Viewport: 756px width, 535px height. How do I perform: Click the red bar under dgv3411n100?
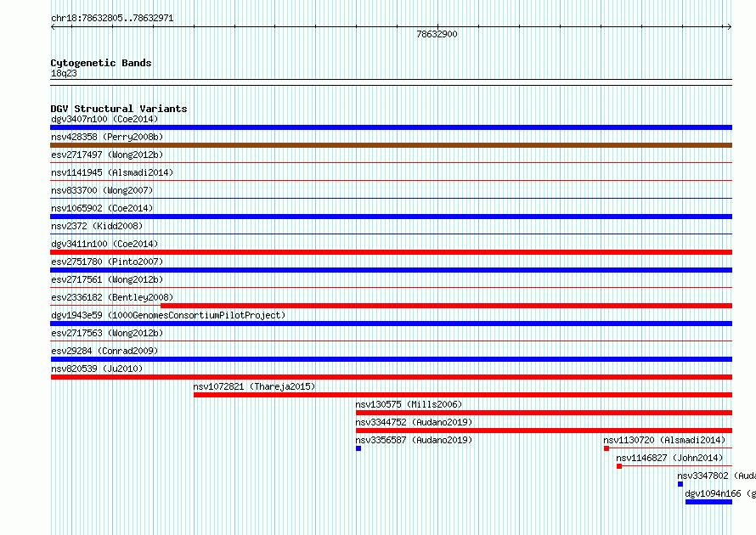pyautogui.click(x=391, y=252)
